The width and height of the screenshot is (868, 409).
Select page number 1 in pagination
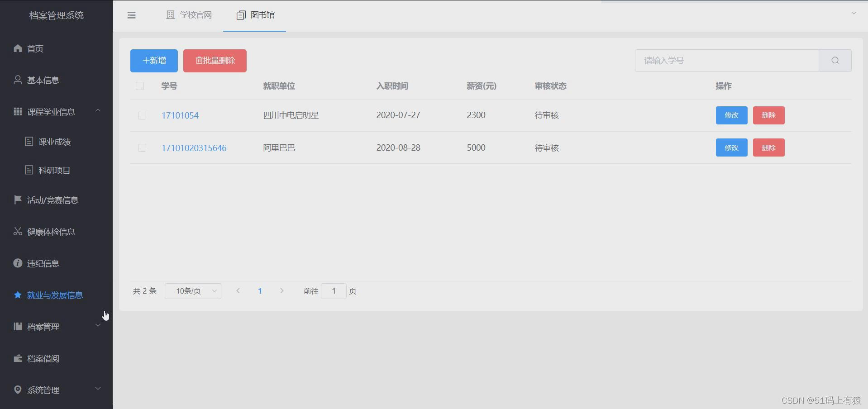[x=260, y=291]
